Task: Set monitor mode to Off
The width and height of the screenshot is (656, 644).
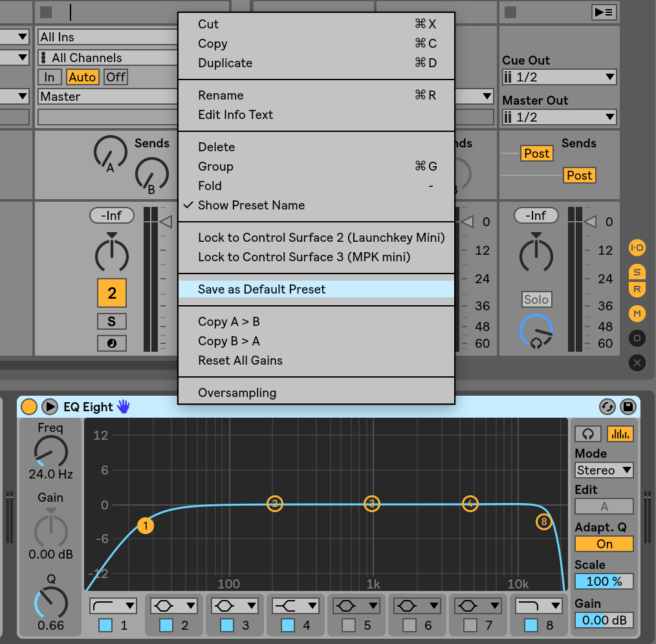Action: pos(116,77)
